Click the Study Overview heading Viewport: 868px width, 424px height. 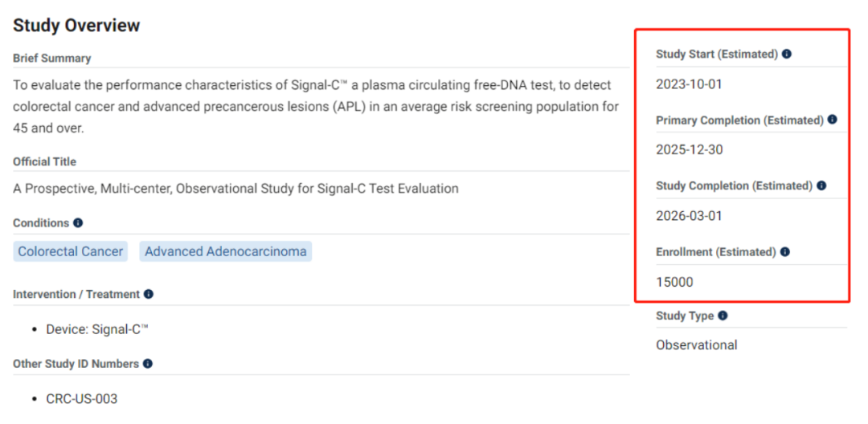click(76, 26)
